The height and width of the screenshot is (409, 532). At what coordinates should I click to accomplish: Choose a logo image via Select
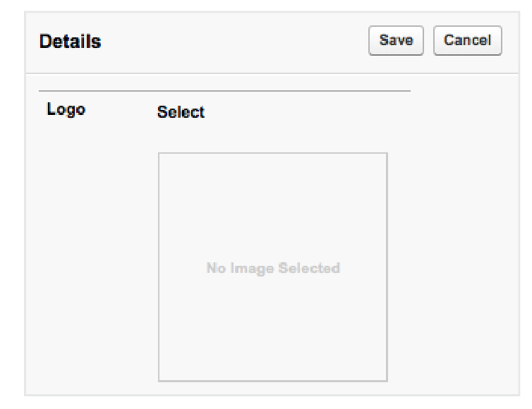181,112
